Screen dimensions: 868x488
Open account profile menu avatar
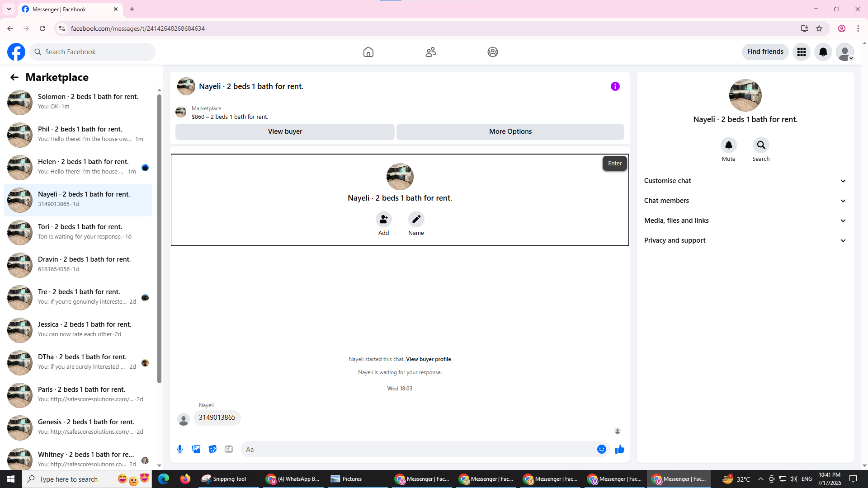[845, 52]
